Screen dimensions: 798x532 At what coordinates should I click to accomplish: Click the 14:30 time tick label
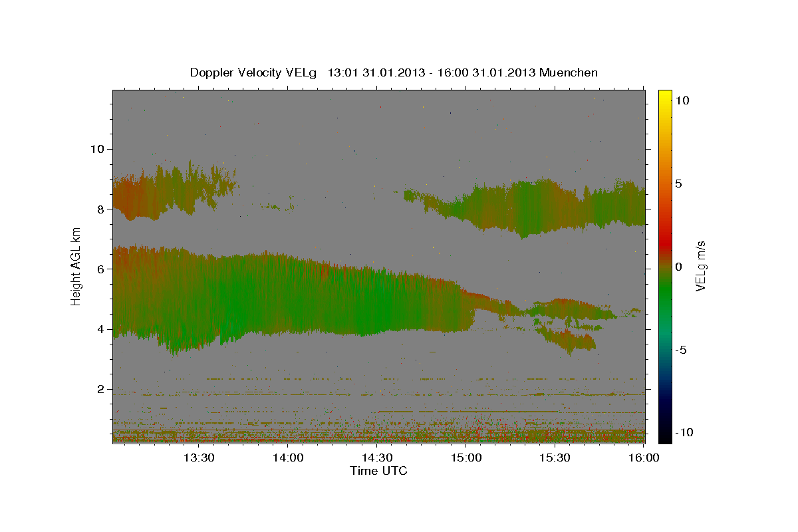point(377,458)
